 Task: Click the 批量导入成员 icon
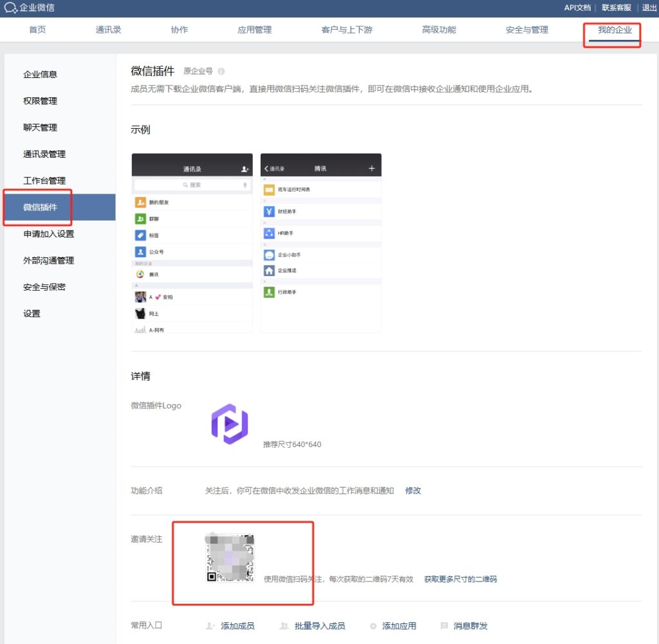tap(284, 626)
